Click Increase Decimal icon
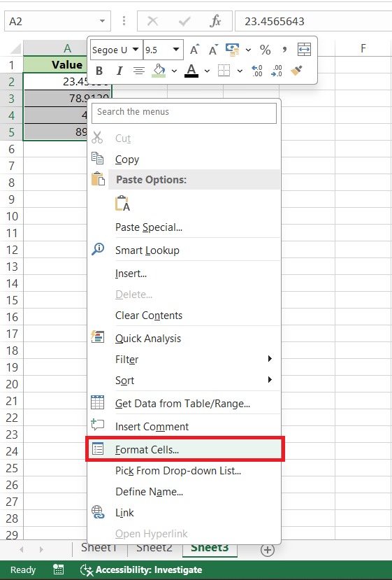The image size is (392, 580). [256, 71]
